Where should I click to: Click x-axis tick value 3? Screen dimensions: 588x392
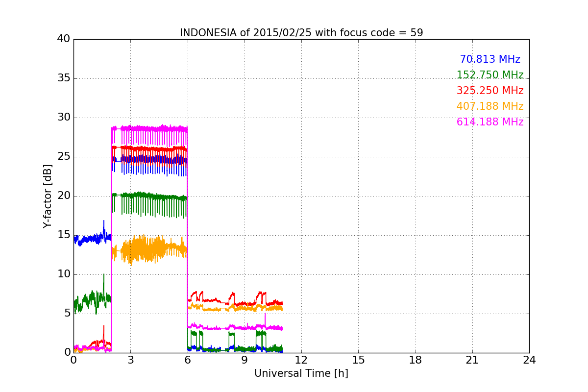coord(130,360)
